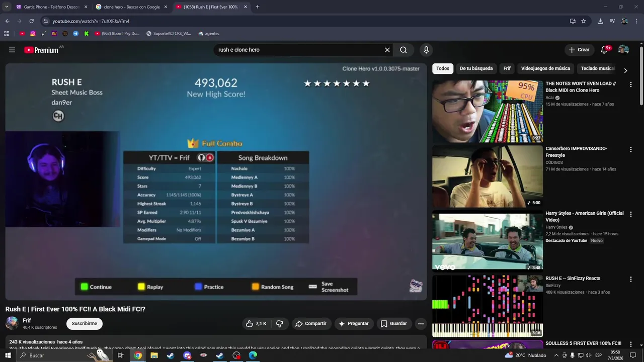This screenshot has height=362, width=644.
Task: Show more filter chips with right arrow
Action: 625,70
